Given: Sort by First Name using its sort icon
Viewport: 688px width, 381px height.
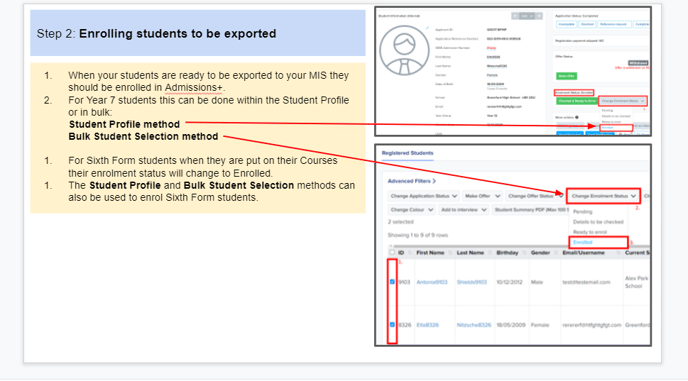Looking at the screenshot, I should pos(450,253).
